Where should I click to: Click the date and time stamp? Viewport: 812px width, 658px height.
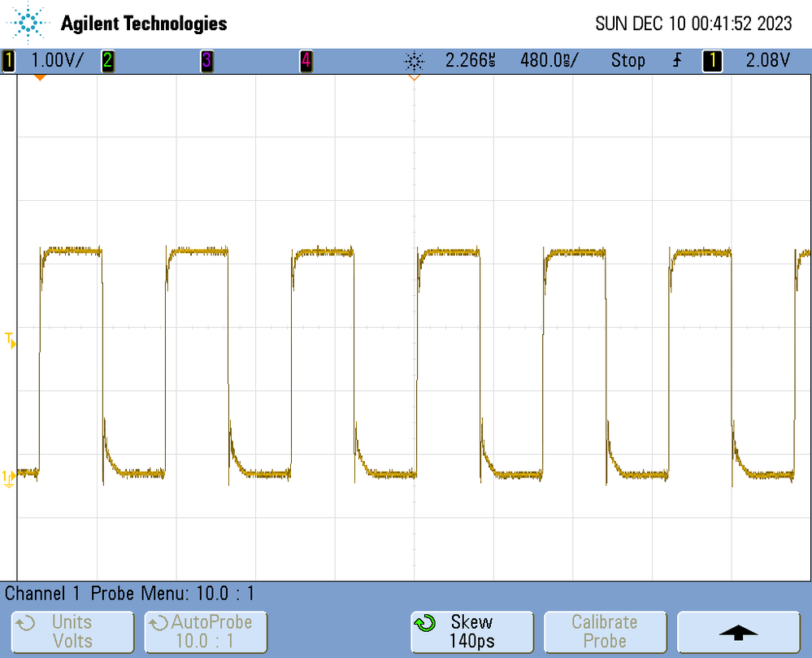(x=693, y=24)
